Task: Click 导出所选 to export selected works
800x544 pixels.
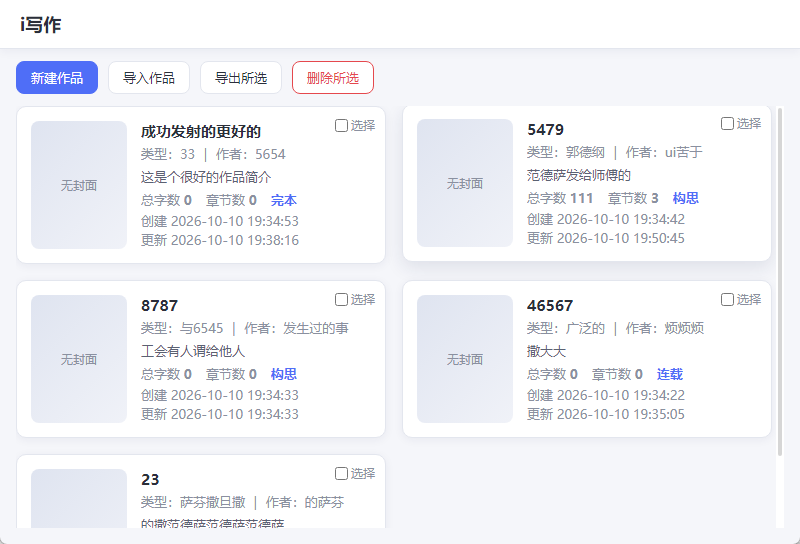Action: click(x=241, y=78)
